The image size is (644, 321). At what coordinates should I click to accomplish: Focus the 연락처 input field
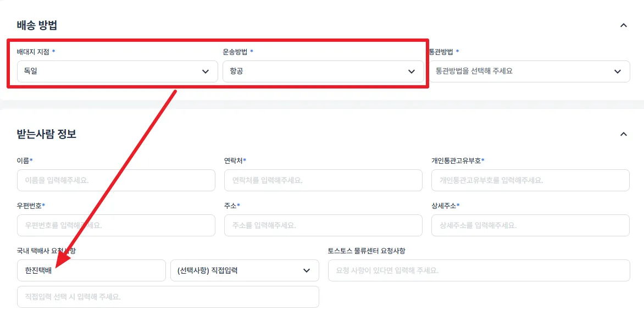coord(323,180)
